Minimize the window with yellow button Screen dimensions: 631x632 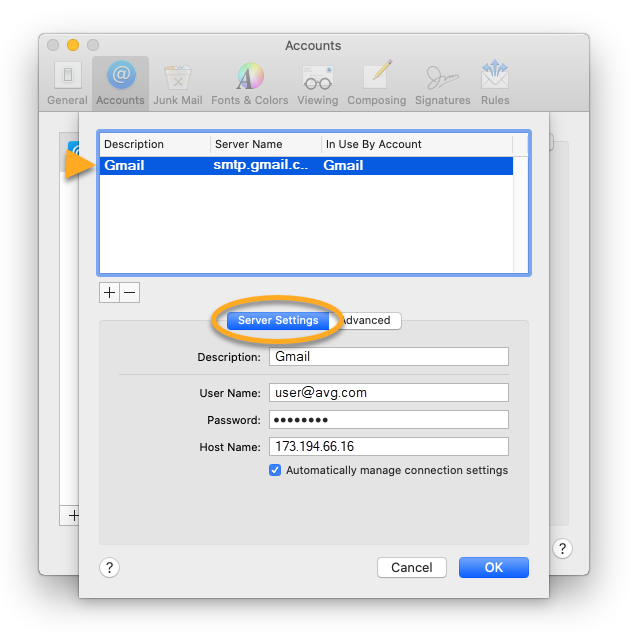(73, 45)
